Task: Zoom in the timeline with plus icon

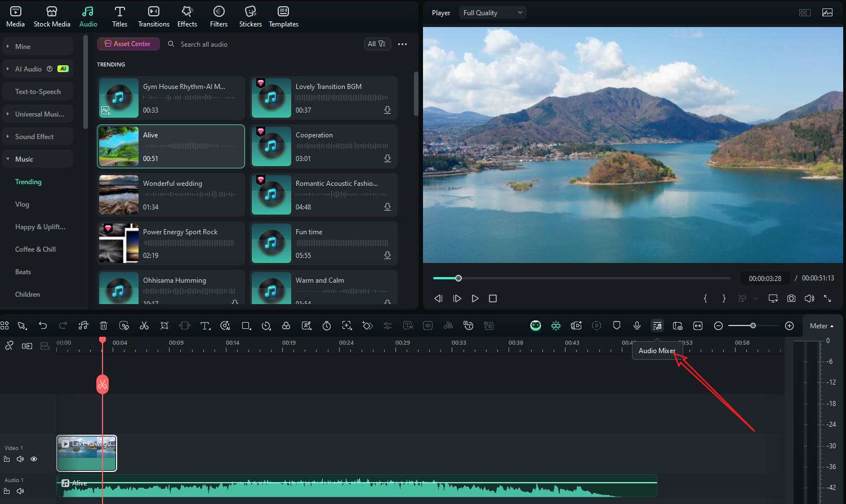Action: coord(790,325)
